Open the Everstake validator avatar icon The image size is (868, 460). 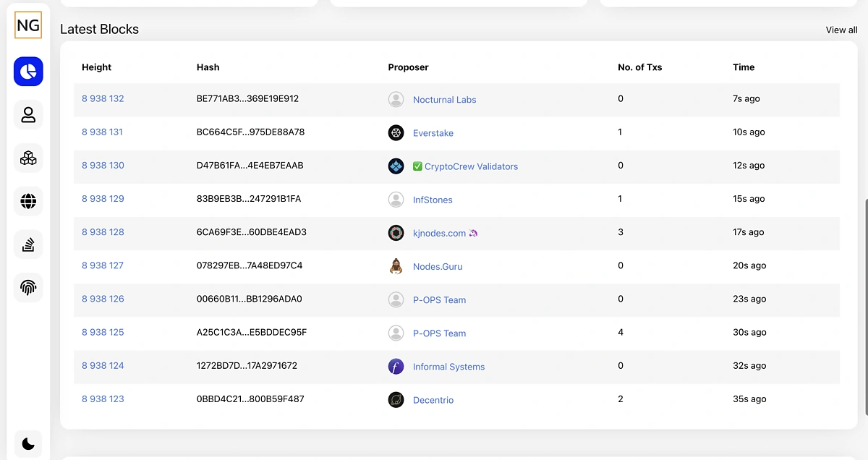(x=396, y=132)
